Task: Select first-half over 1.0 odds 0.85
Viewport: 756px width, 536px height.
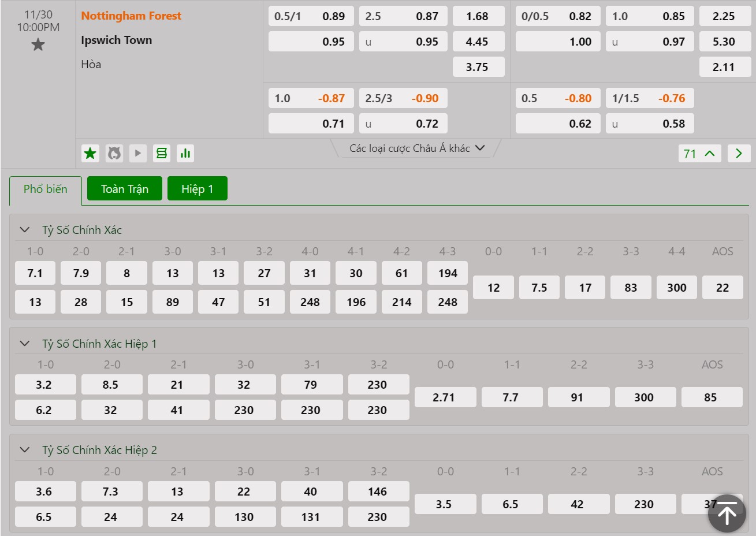Action: point(650,16)
